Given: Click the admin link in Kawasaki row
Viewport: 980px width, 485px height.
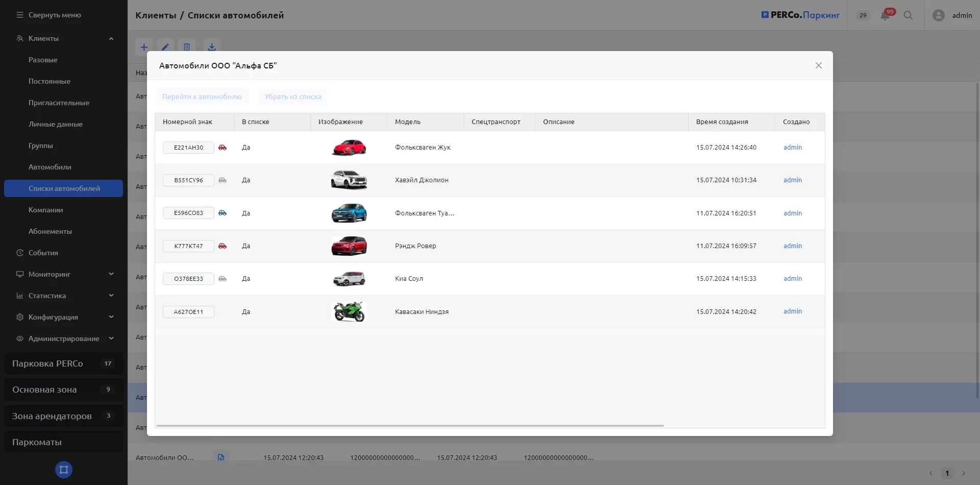Looking at the screenshot, I should pos(792,311).
